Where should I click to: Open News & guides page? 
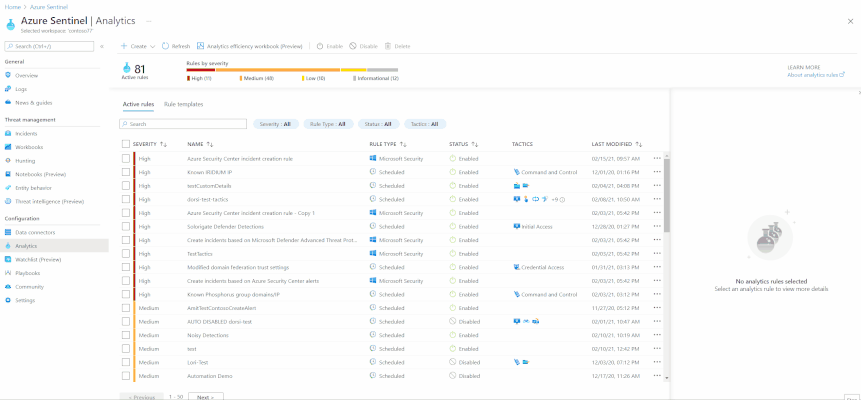coord(33,103)
